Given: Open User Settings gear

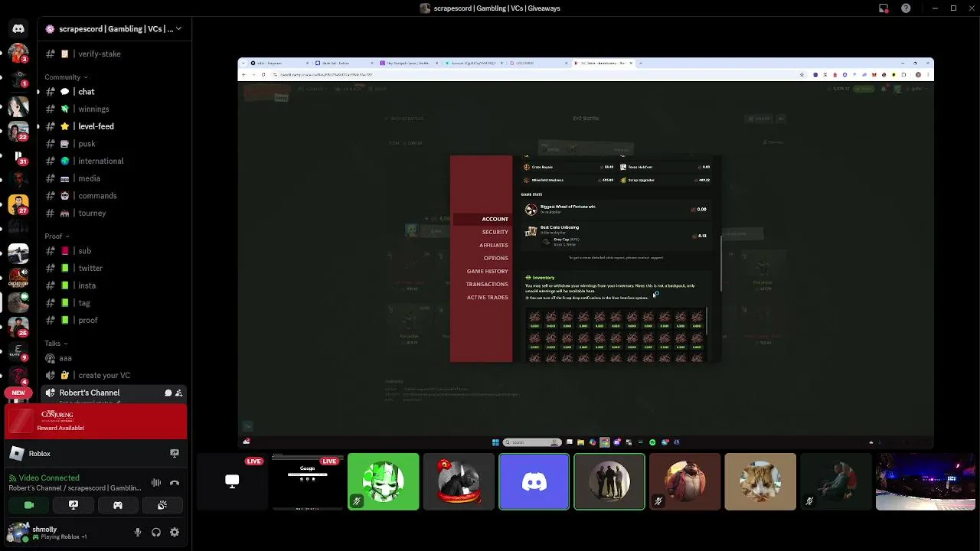Looking at the screenshot, I should coord(175,532).
